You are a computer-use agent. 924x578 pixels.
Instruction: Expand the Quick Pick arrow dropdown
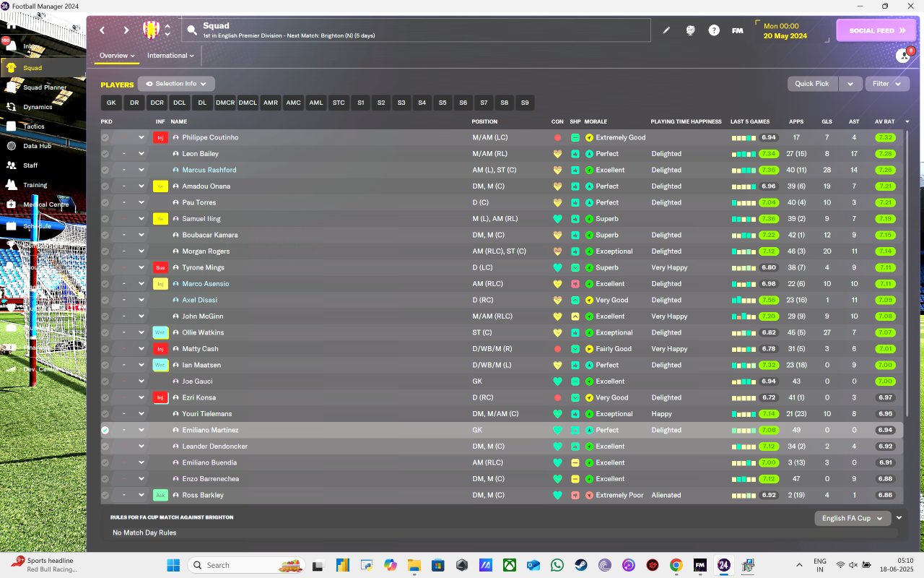point(850,84)
